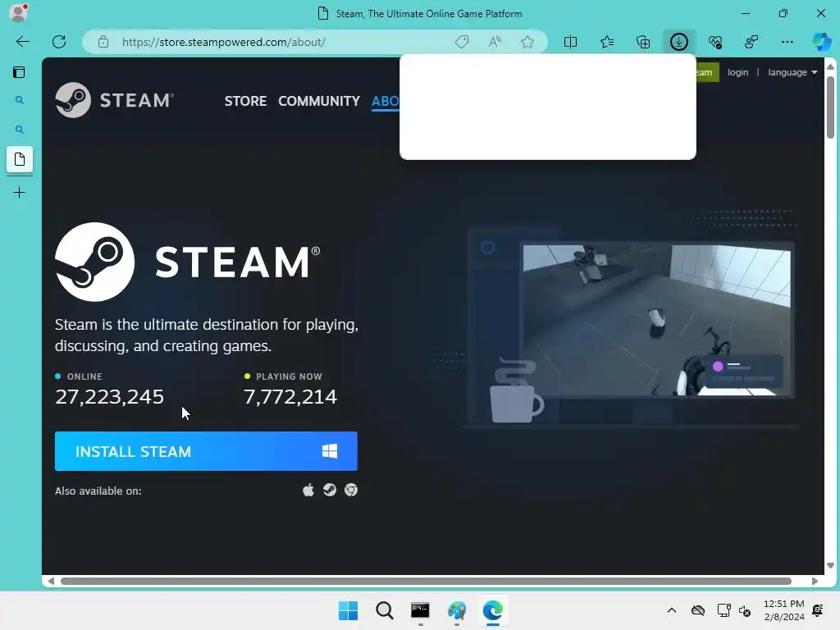Image resolution: width=840 pixels, height=630 pixels.
Task: Choose the Apple macOS download icon
Action: tap(308, 491)
